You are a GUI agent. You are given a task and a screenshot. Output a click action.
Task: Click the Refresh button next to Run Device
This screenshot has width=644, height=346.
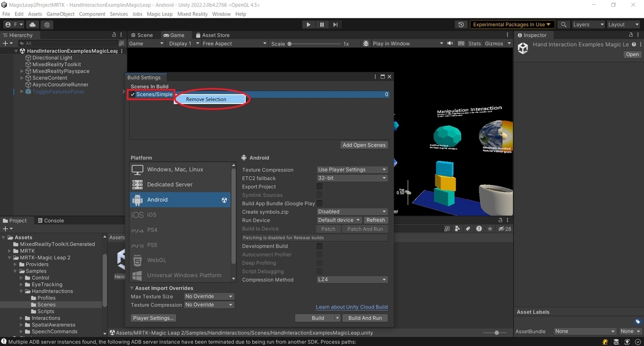coord(376,220)
